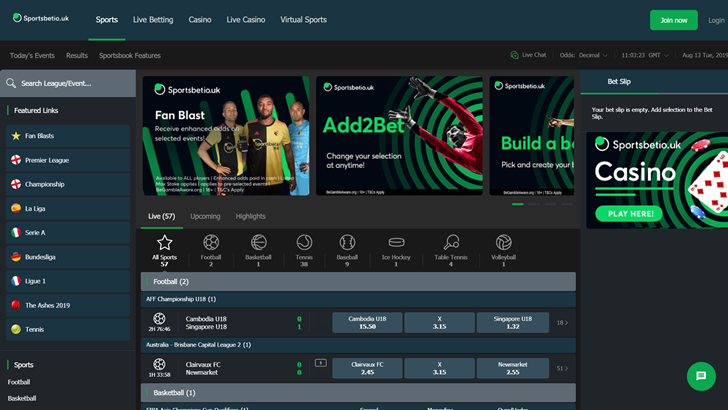Bet on Singapore U18 at 1.32
The height and width of the screenshot is (410, 728).
[513, 323]
